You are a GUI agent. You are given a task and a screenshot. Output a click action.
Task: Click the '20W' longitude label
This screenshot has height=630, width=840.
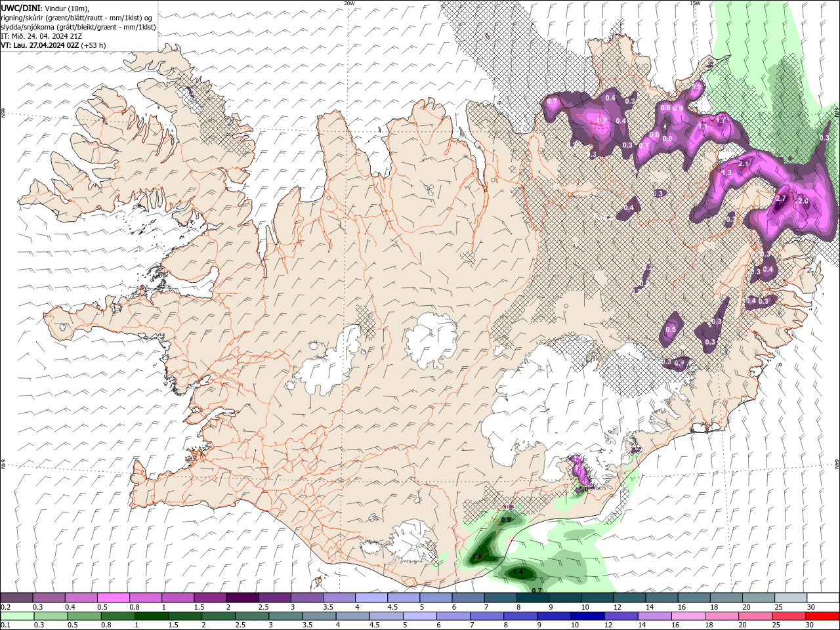[x=349, y=3]
